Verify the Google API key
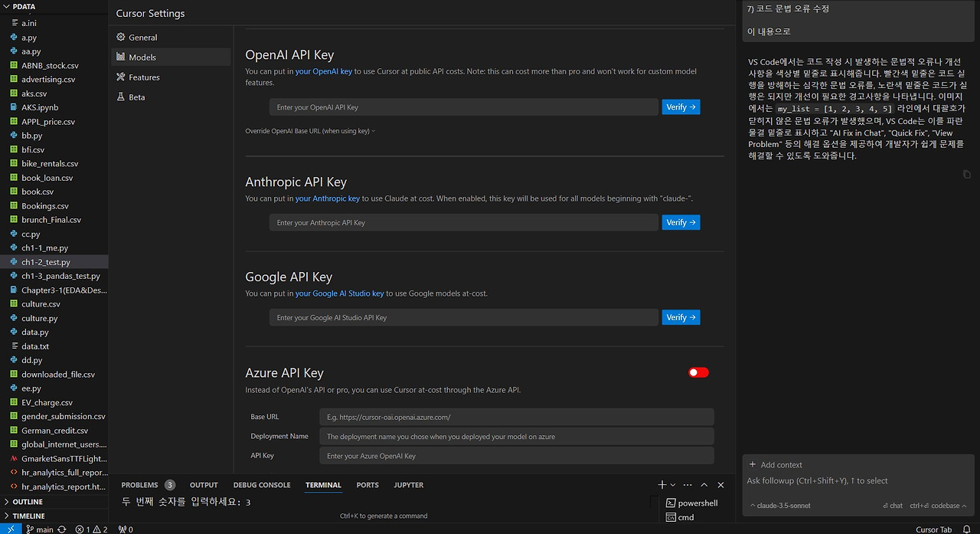Viewport: 980px width, 534px height. [x=681, y=317]
